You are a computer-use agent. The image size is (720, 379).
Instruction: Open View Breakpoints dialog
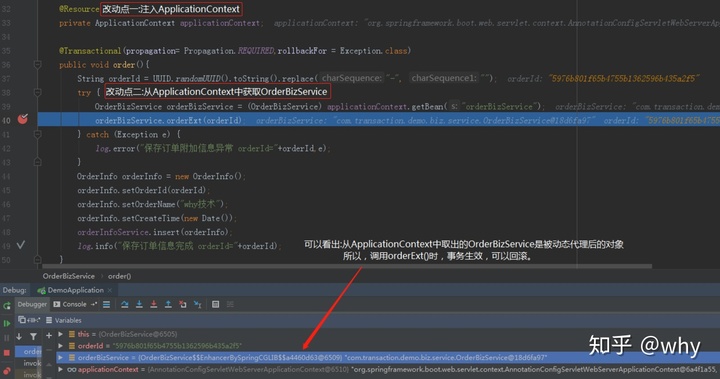pyautogui.click(x=6, y=370)
